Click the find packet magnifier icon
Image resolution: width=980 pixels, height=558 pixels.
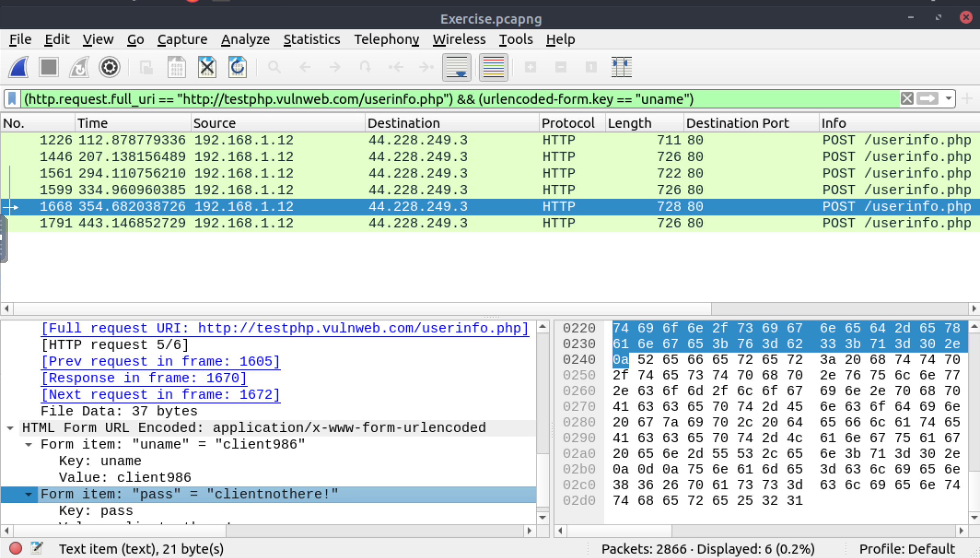click(x=274, y=68)
